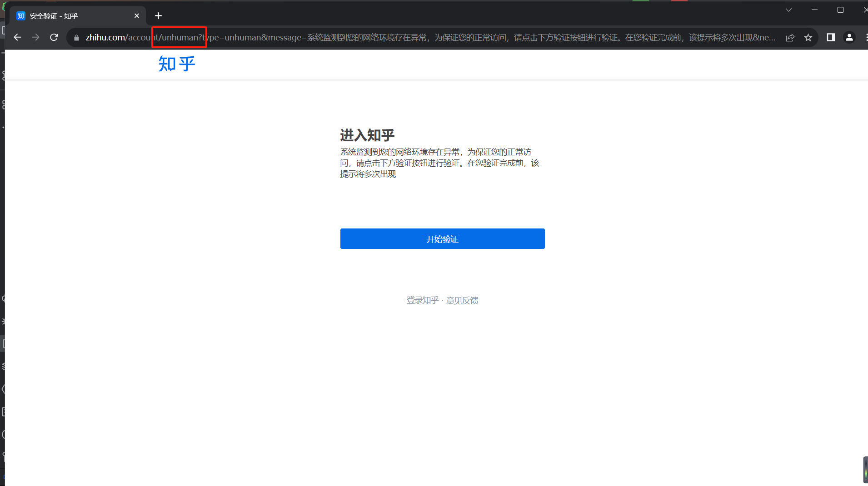868x486 pixels.
Task: Open the browser side panel
Action: pos(831,37)
